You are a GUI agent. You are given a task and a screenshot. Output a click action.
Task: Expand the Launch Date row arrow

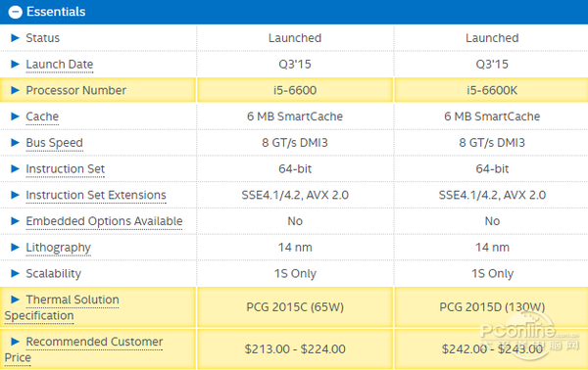(15, 64)
